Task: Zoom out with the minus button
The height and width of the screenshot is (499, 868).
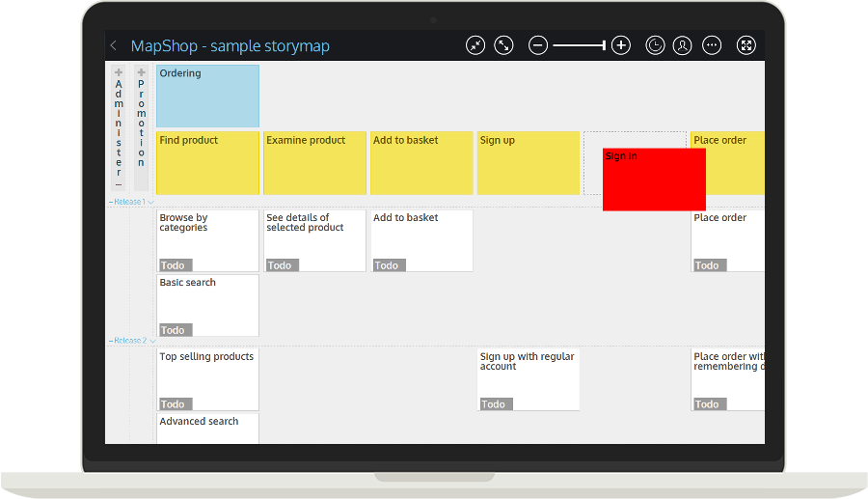Action: [x=538, y=45]
